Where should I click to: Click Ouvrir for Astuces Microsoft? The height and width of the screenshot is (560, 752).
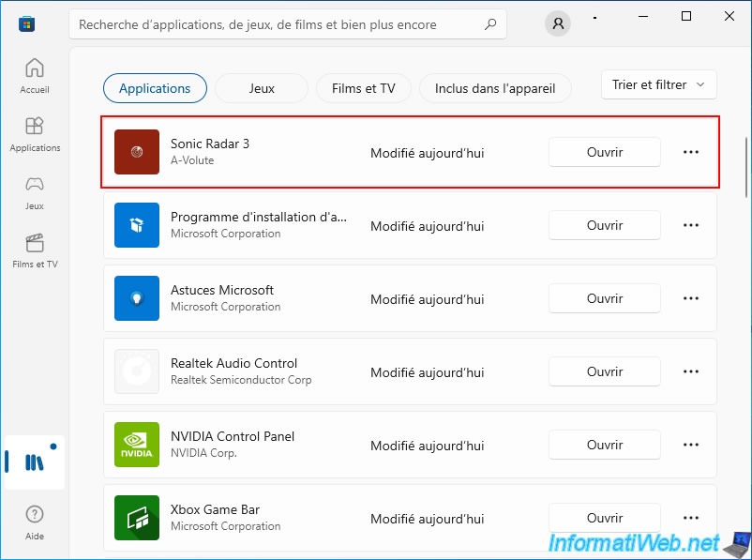[604, 298]
